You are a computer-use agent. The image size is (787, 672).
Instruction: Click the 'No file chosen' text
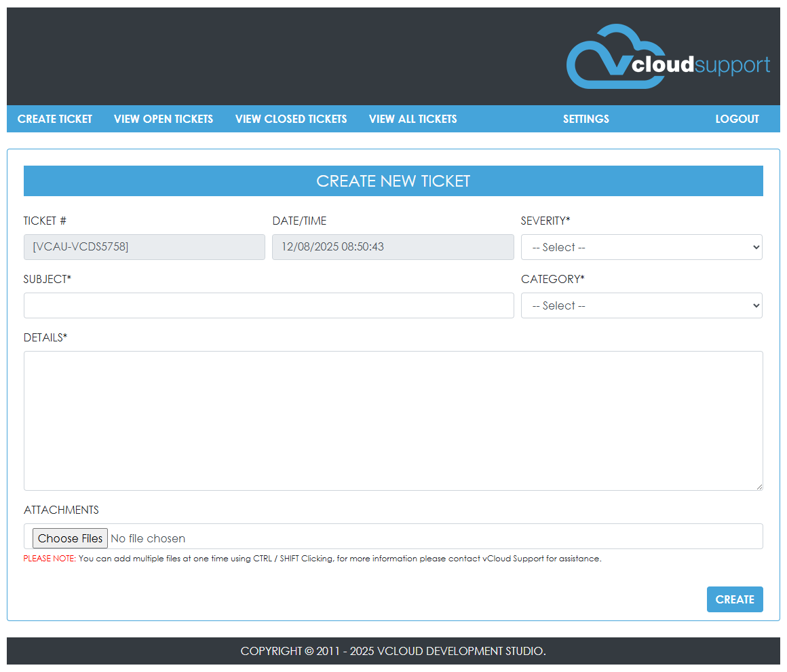point(148,538)
